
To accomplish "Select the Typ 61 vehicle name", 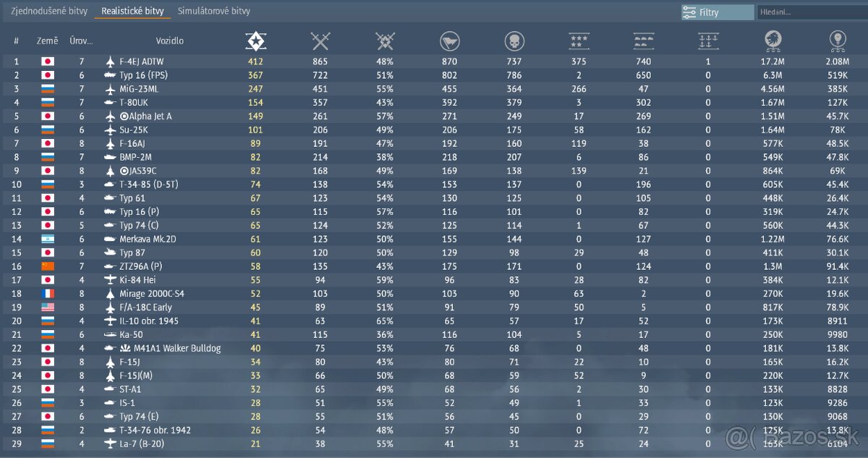I will click(132, 198).
